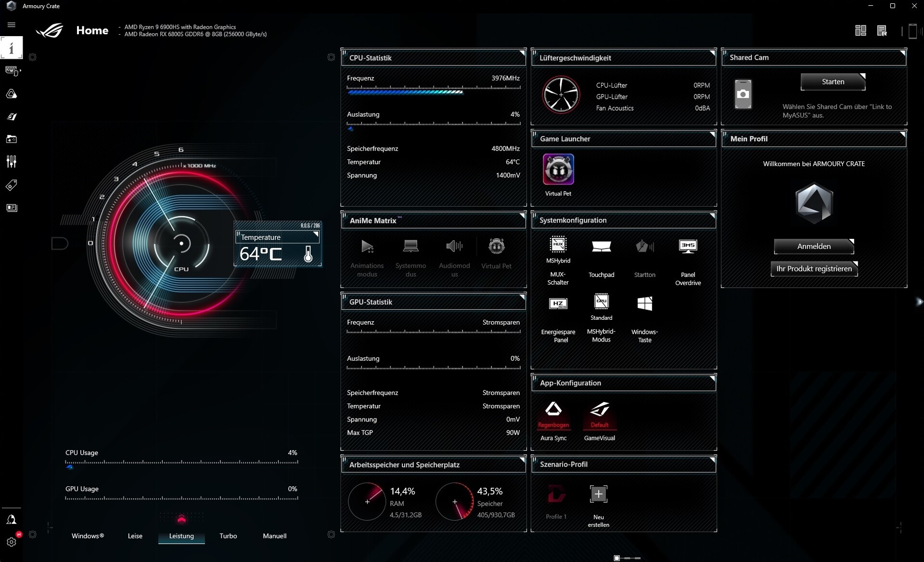Open the Aura Sync sidebar icon
The image size is (924, 562).
(12, 94)
